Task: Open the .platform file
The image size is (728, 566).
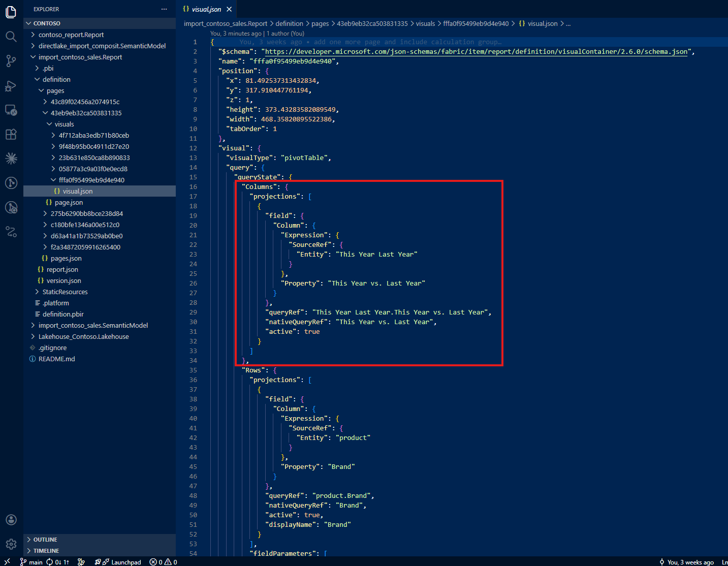Action: 99,303
